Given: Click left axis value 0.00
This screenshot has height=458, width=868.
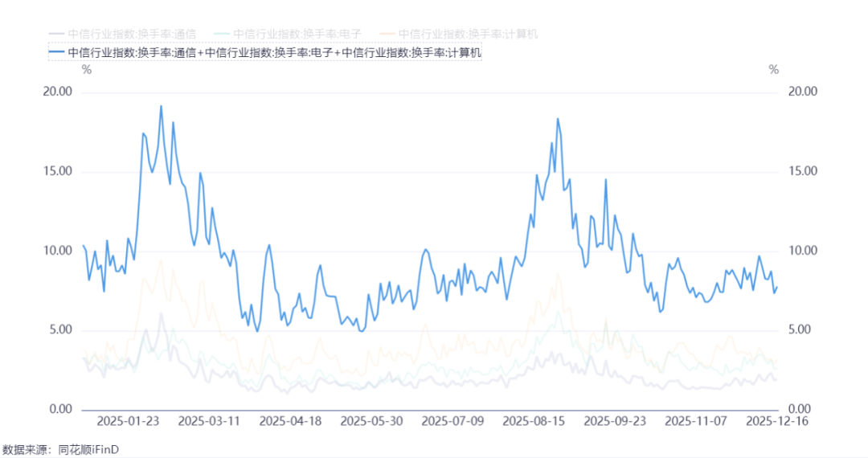Looking at the screenshot, I should 61,409.
